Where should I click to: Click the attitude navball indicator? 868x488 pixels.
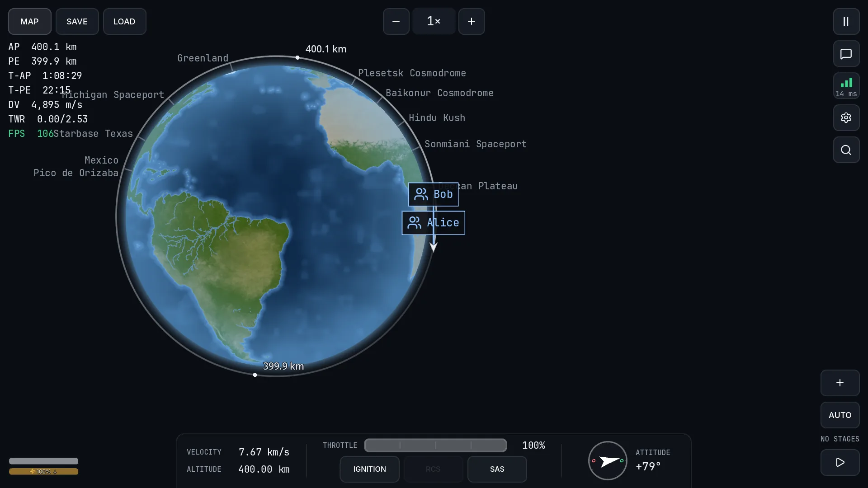(608, 460)
